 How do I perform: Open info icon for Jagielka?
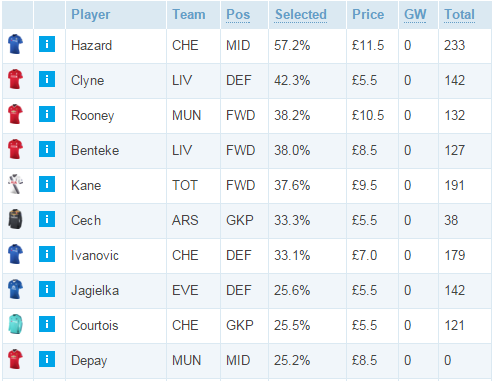click(x=47, y=289)
